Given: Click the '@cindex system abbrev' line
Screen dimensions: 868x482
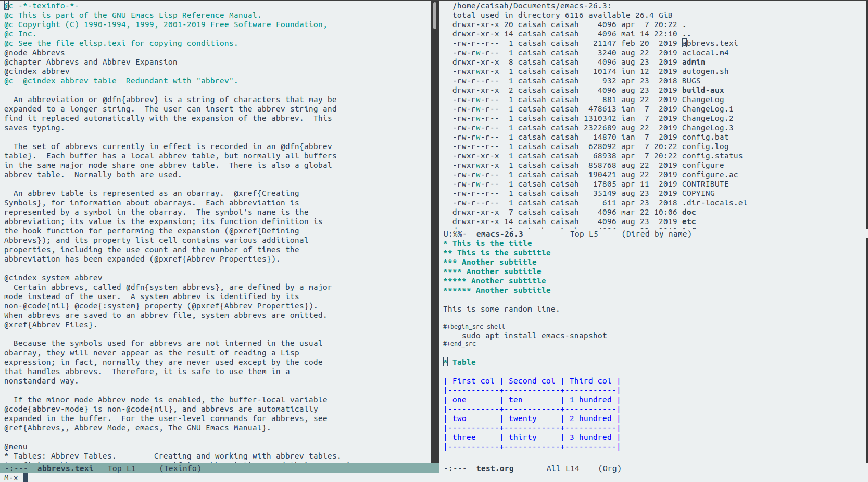Looking at the screenshot, I should coord(53,278).
